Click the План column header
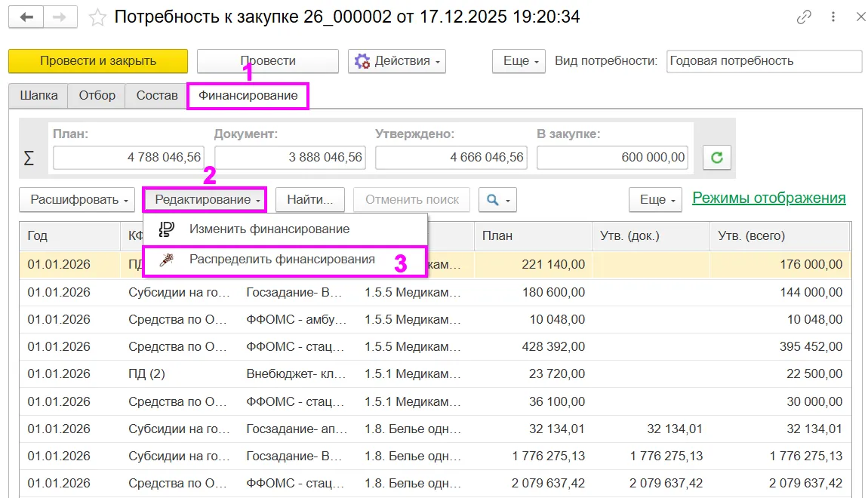 [533, 235]
